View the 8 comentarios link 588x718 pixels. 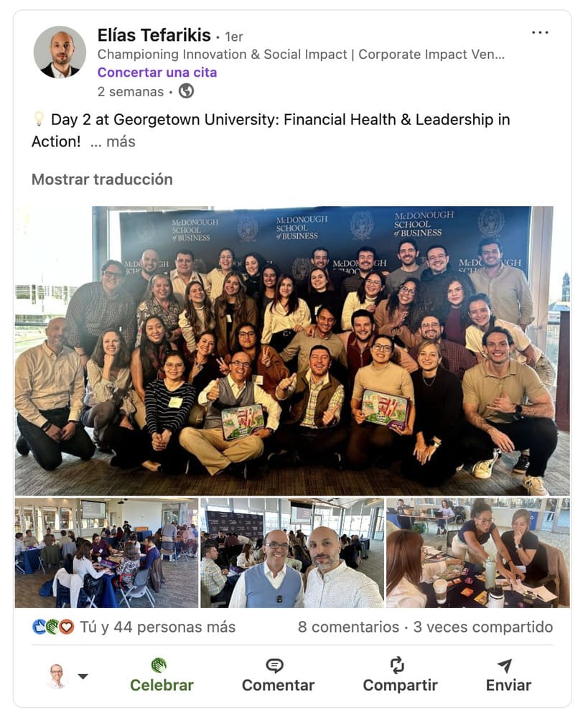(348, 627)
